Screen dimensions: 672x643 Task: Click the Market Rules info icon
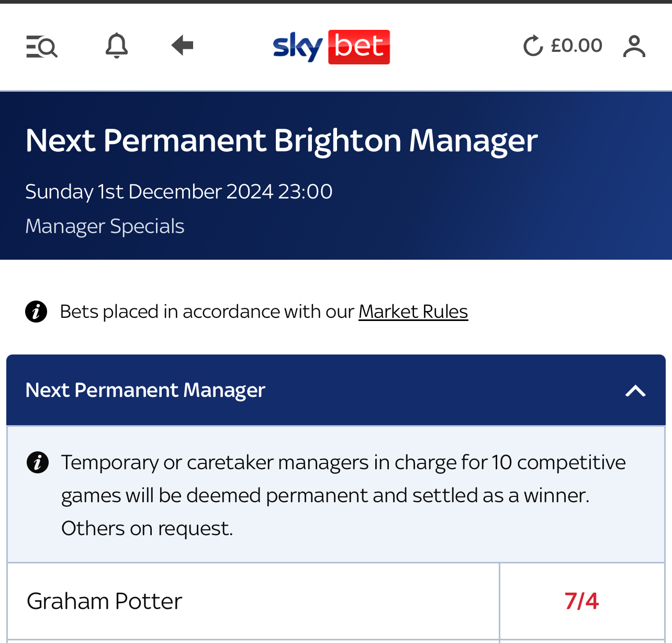36,312
